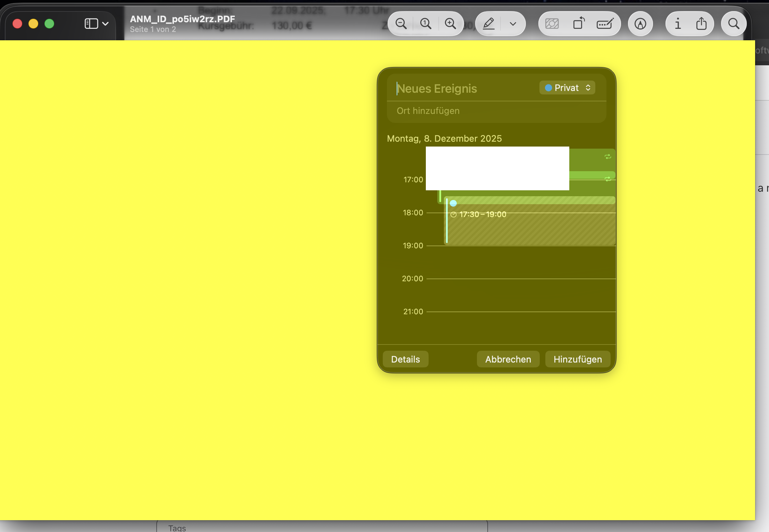Click the Abbrechen button
This screenshot has width=769, height=532.
tap(508, 359)
